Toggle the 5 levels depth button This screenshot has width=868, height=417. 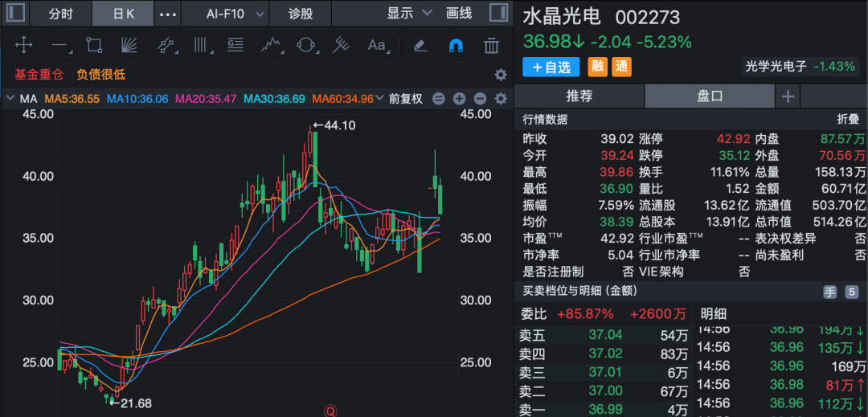(851, 292)
